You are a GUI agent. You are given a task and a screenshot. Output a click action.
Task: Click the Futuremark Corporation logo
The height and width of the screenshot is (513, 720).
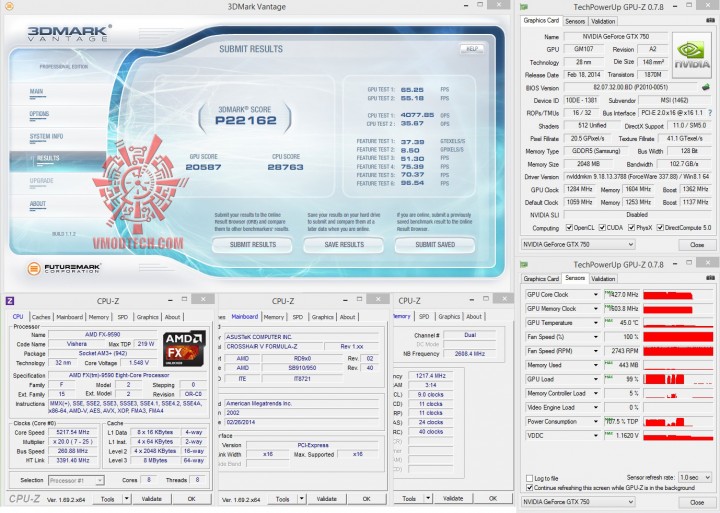tap(64, 268)
